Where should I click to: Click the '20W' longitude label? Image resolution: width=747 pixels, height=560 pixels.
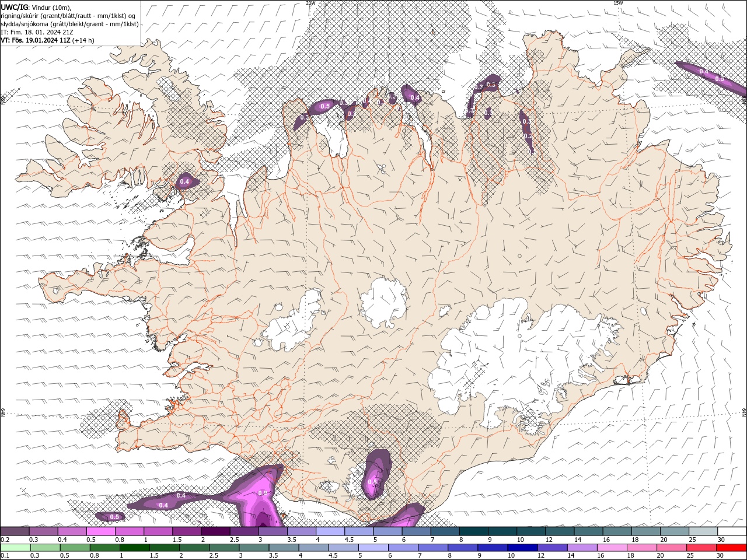[x=311, y=3]
